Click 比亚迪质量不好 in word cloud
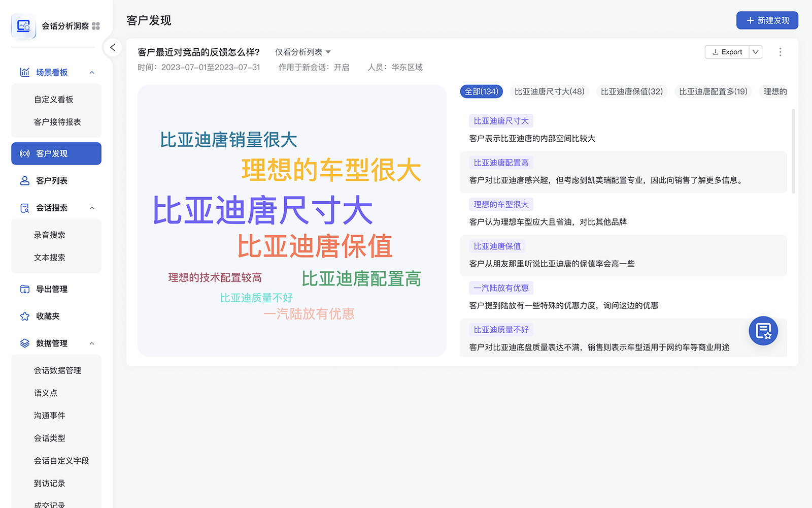Image resolution: width=812 pixels, height=508 pixels. tap(256, 298)
